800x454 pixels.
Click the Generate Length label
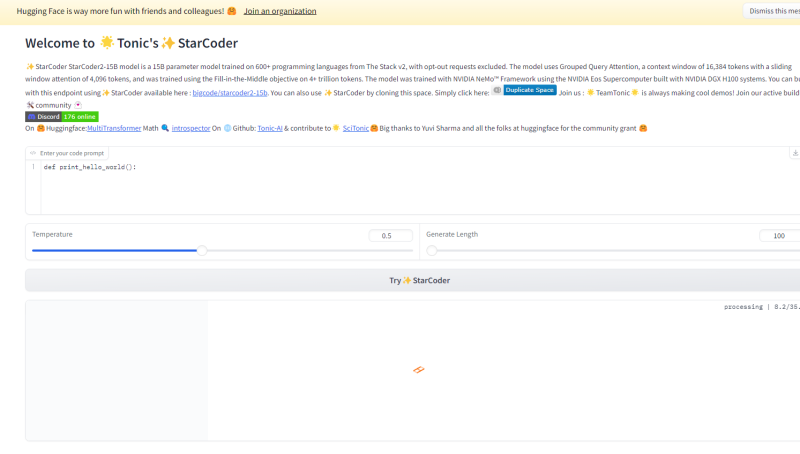(x=452, y=234)
